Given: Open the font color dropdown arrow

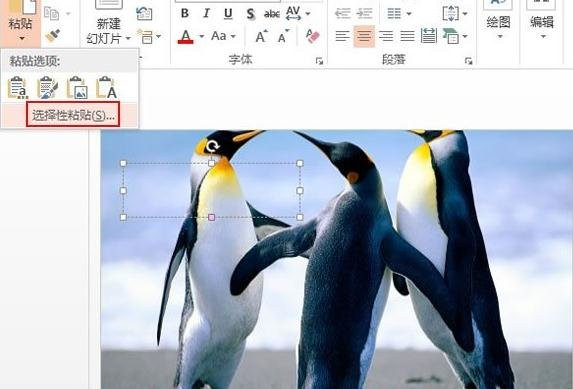Looking at the screenshot, I should [x=202, y=36].
